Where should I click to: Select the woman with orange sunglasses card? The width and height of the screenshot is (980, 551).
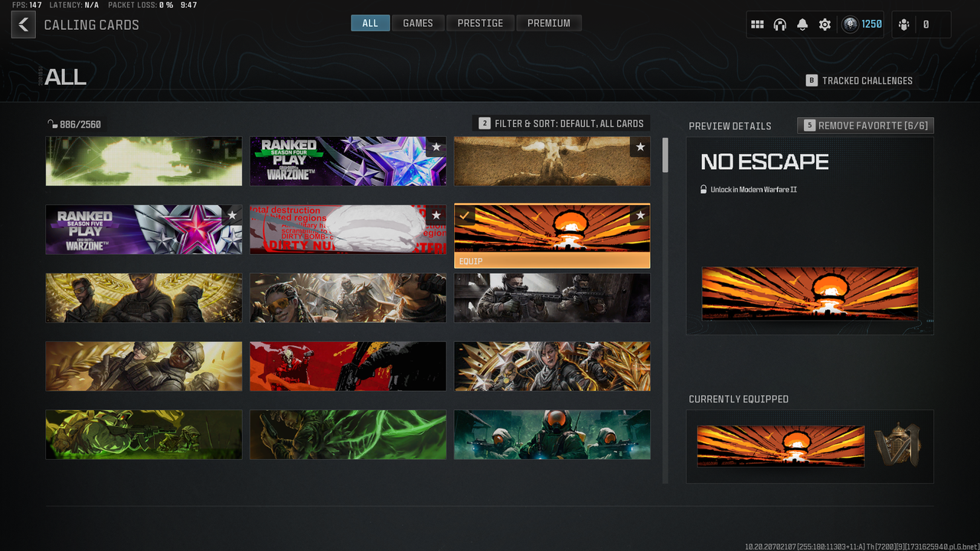pos(348,298)
